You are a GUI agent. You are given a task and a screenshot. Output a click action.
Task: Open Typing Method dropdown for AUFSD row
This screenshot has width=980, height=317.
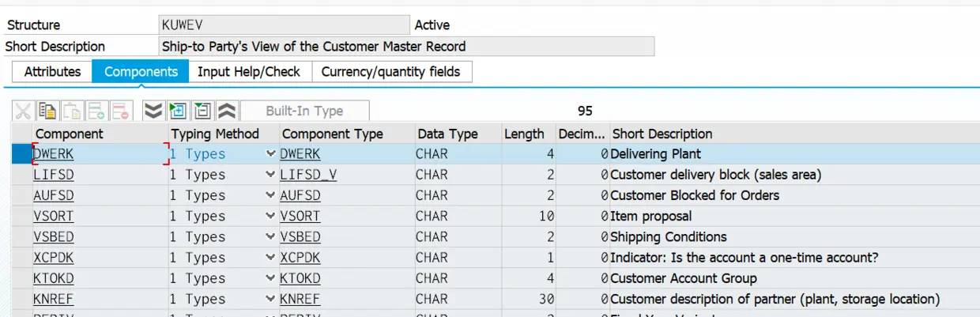click(272, 195)
